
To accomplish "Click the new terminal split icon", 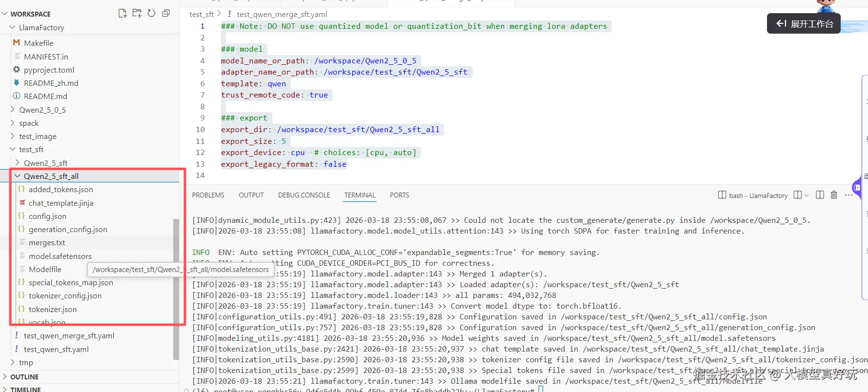I will (x=798, y=195).
